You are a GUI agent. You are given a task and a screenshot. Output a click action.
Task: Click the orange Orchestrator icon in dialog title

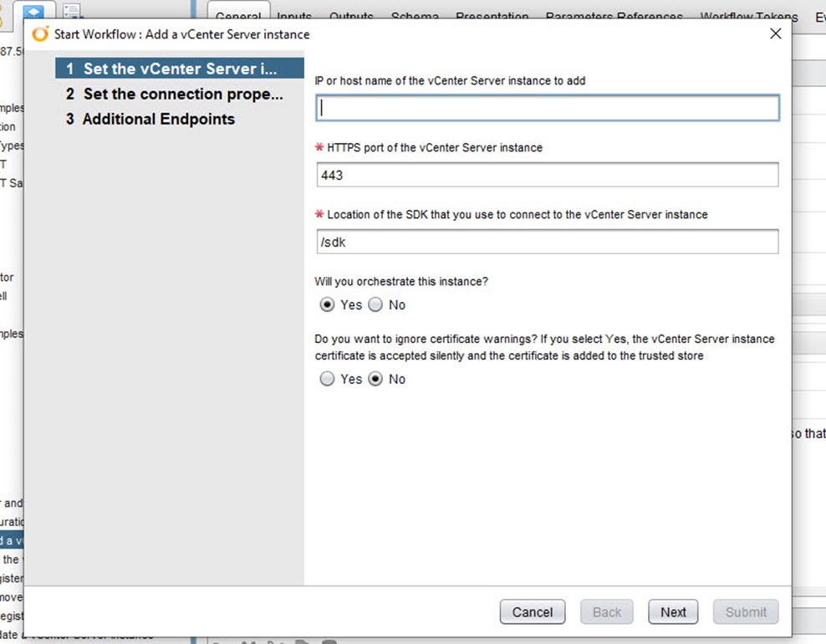40,33
